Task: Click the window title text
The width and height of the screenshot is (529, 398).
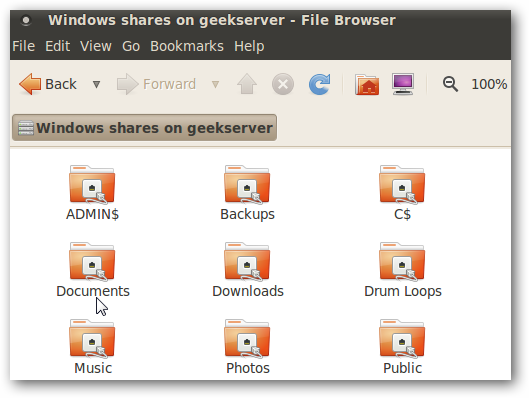Action: point(222,20)
